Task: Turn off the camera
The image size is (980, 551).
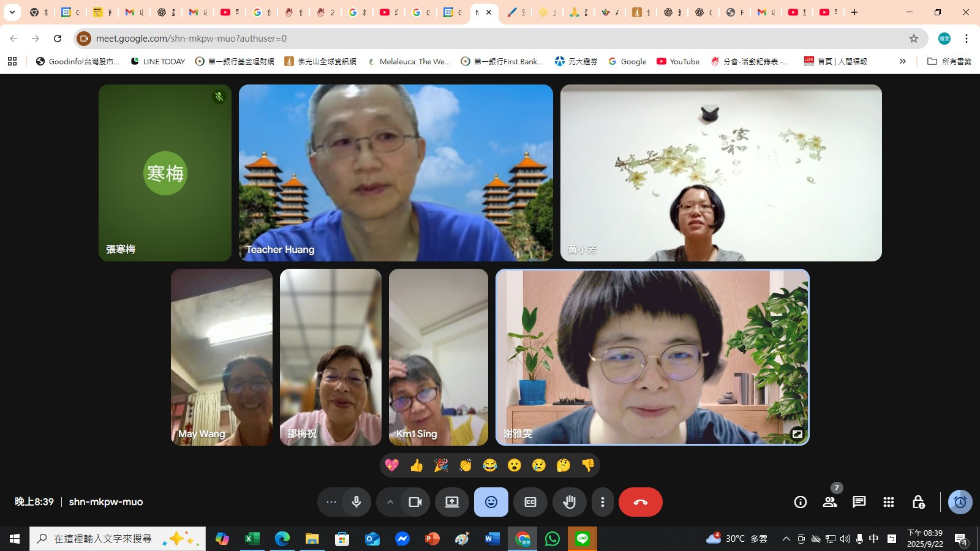Action: 415,502
